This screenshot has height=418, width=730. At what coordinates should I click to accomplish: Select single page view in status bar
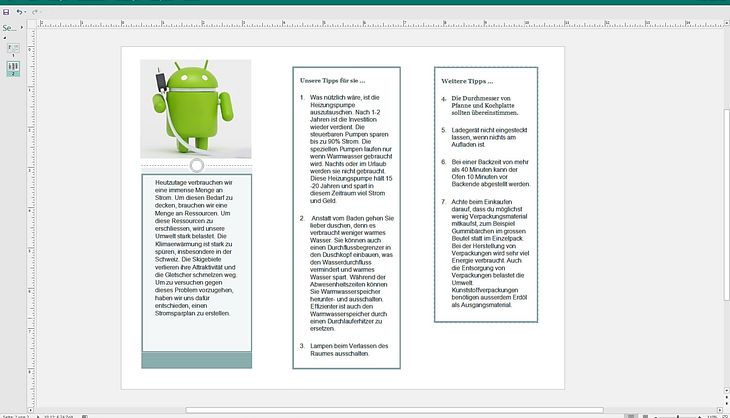click(631, 416)
